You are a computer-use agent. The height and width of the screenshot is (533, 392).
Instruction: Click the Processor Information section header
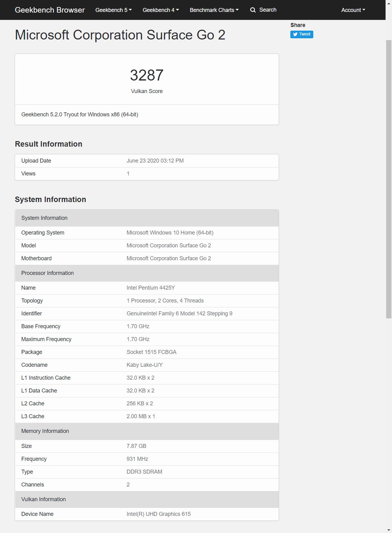pos(147,273)
